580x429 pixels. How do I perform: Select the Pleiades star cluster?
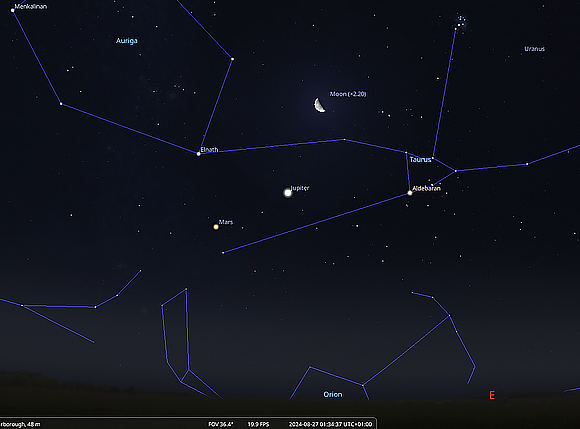(x=460, y=22)
